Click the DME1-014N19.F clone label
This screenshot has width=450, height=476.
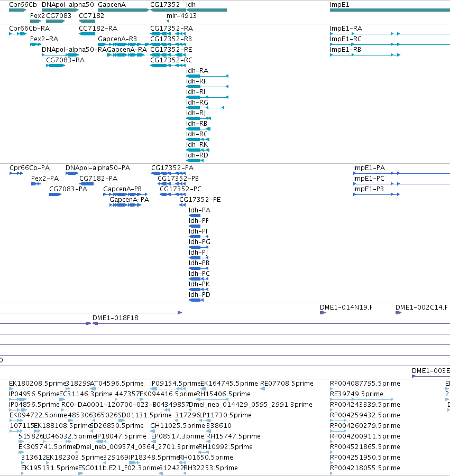(346, 307)
